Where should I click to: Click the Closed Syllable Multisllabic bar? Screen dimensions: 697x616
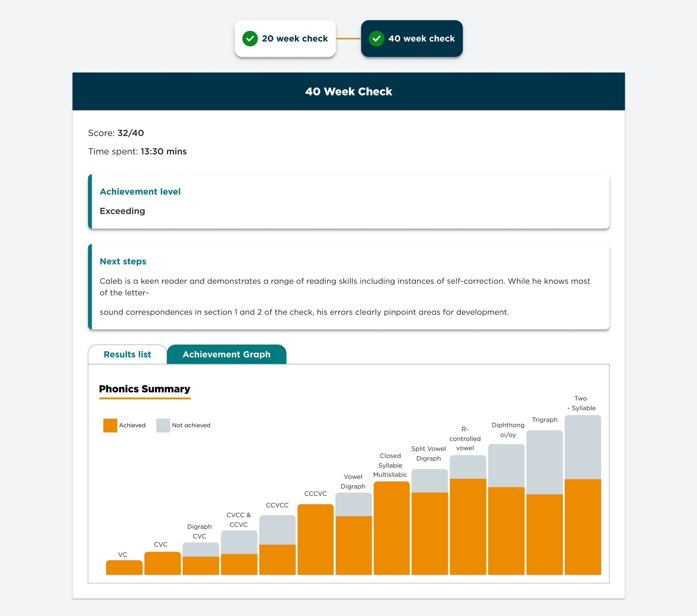coord(391,528)
